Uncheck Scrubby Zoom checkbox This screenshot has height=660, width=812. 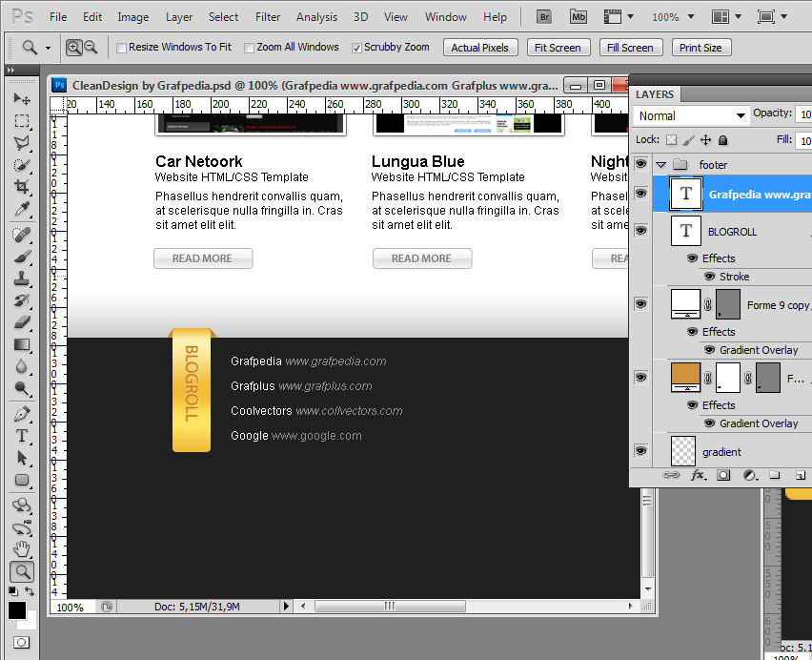pos(356,49)
